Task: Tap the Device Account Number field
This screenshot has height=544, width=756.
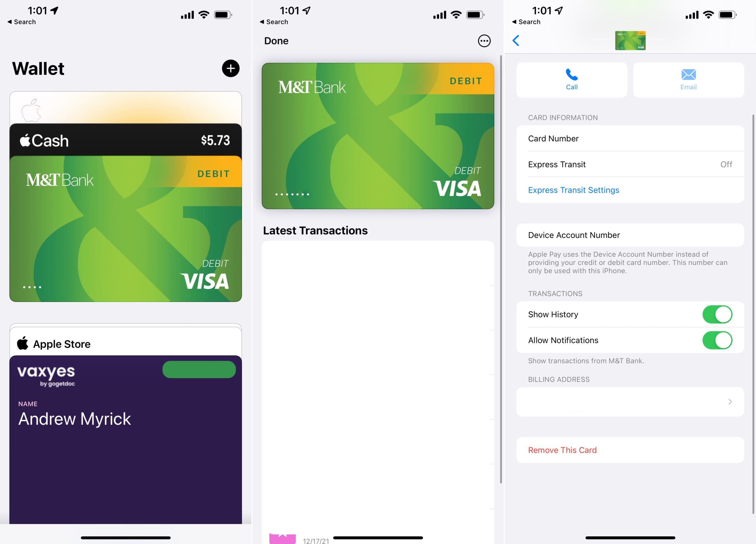Action: click(x=630, y=235)
